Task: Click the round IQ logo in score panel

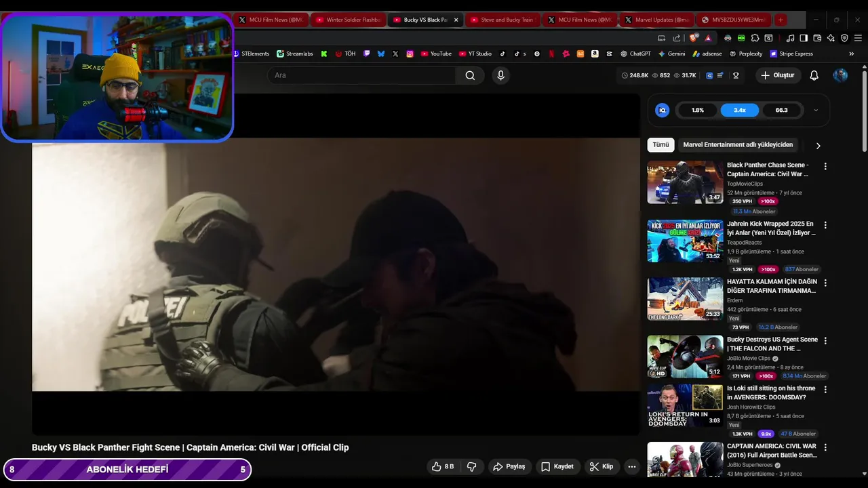Action: [x=663, y=110]
